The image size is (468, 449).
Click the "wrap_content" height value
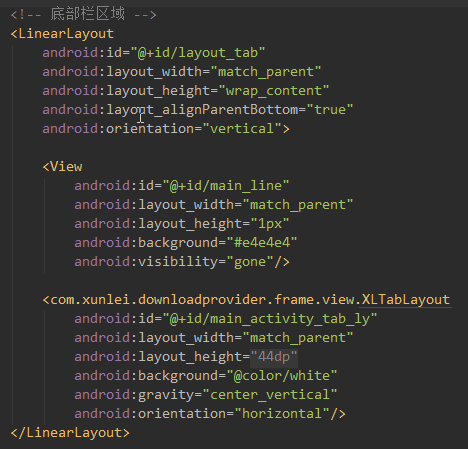274,91
